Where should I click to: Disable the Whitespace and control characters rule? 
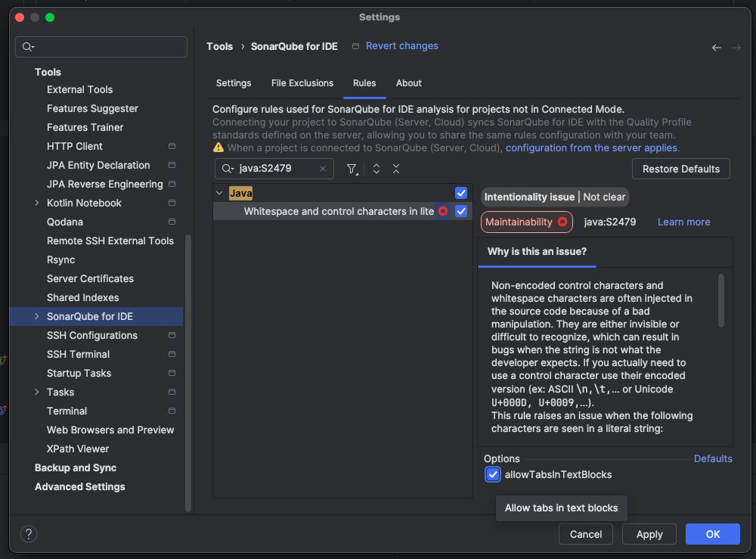tap(461, 211)
